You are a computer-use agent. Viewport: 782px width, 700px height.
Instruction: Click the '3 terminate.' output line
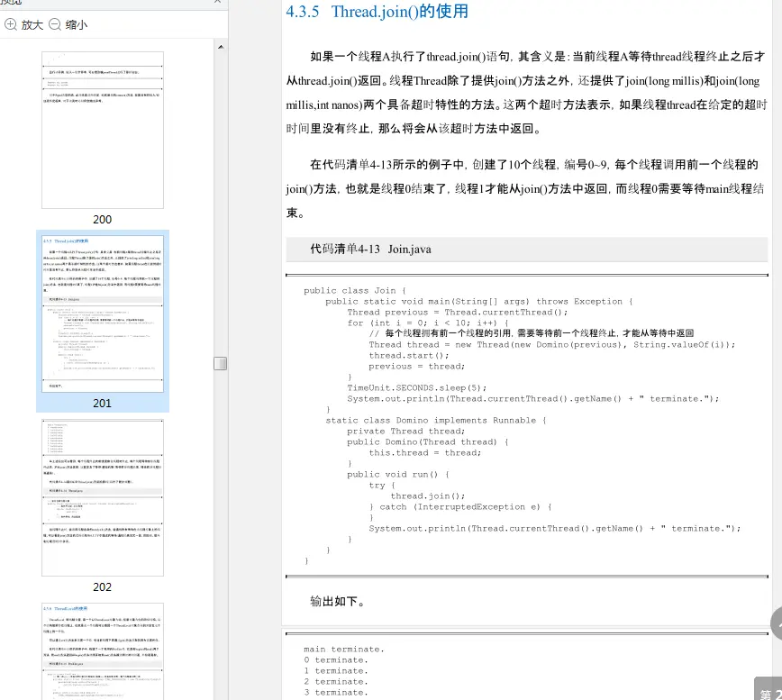point(336,693)
